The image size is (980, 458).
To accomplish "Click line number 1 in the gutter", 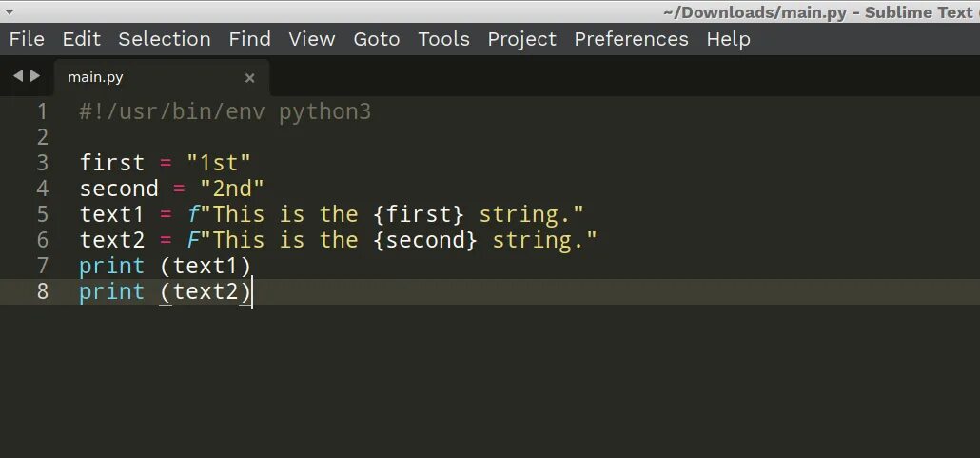I will pyautogui.click(x=42, y=111).
